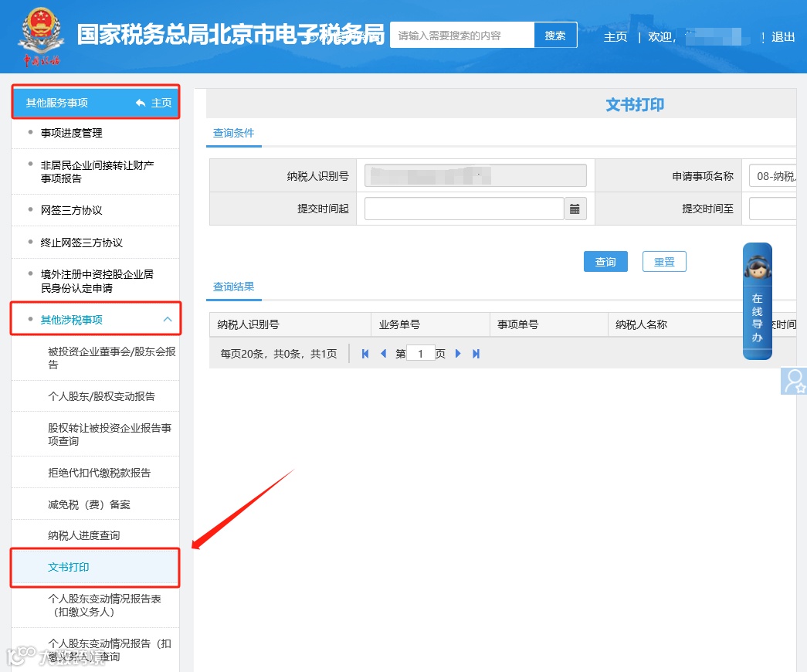Click the page number input box
Screen dimensions: 807x672
(420, 354)
